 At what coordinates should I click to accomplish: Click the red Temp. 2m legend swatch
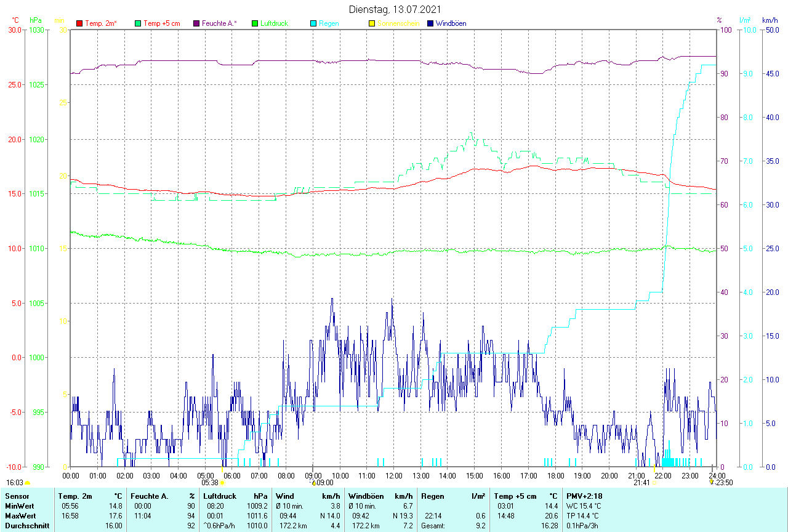(x=79, y=23)
